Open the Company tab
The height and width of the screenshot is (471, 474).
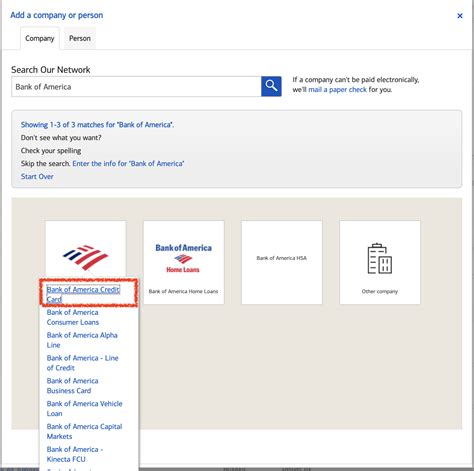click(40, 38)
